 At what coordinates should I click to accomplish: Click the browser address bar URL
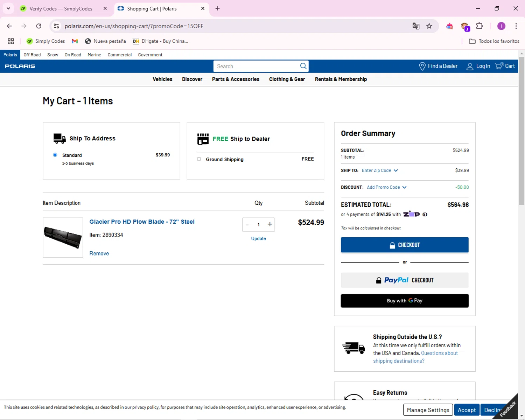134,26
